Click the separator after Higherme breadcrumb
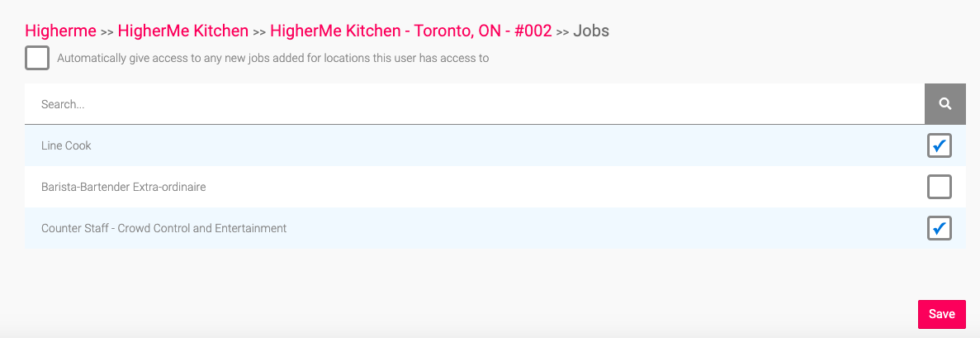 click(x=107, y=31)
